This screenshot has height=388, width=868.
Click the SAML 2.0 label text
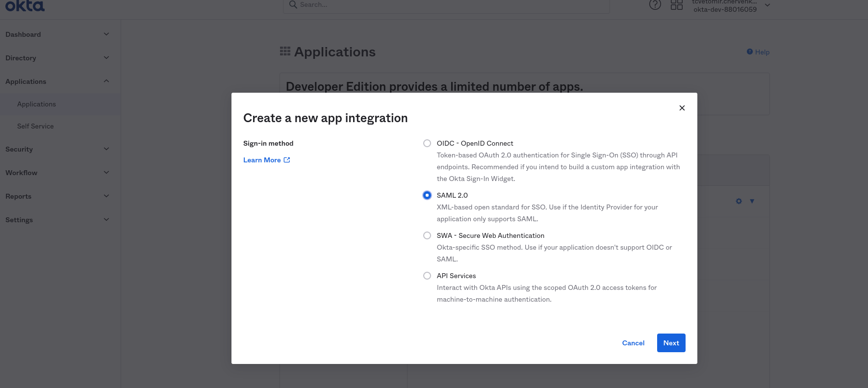tap(452, 195)
